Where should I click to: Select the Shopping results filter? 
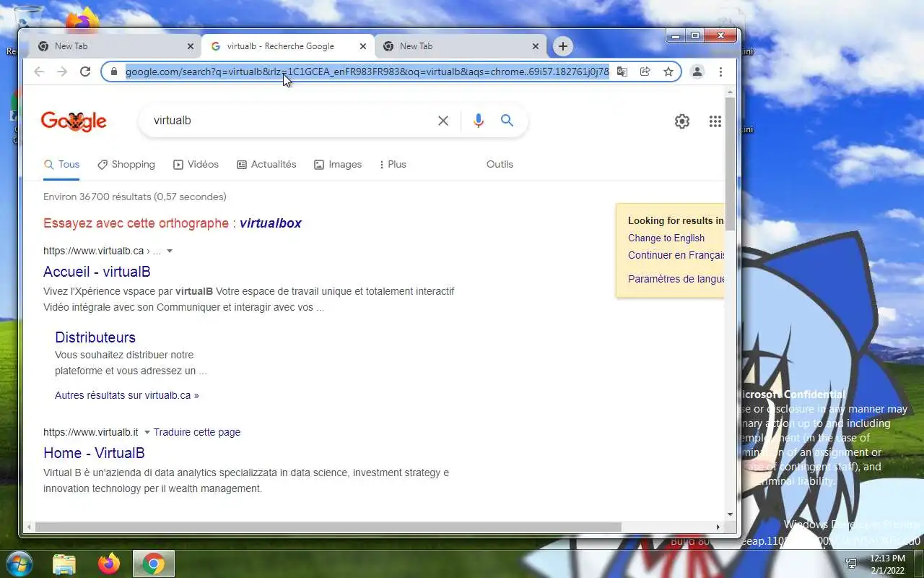(126, 165)
